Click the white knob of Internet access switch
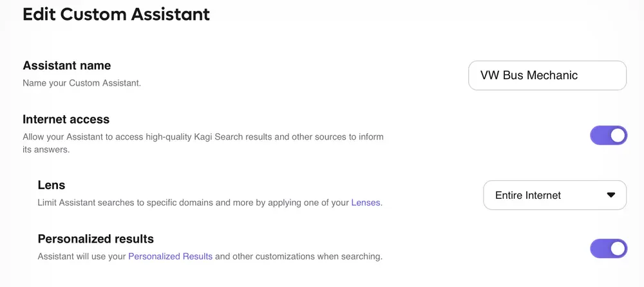The height and width of the screenshot is (287, 644). click(618, 135)
